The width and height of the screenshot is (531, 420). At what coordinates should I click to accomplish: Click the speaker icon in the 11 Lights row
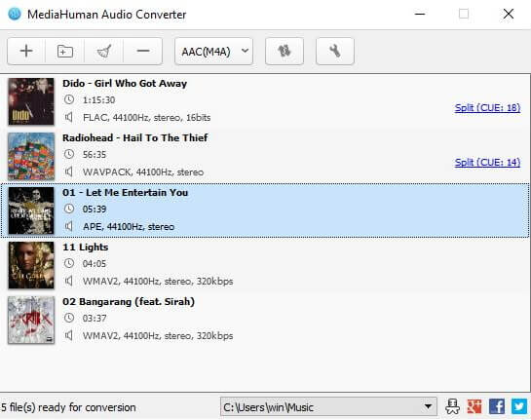69,281
